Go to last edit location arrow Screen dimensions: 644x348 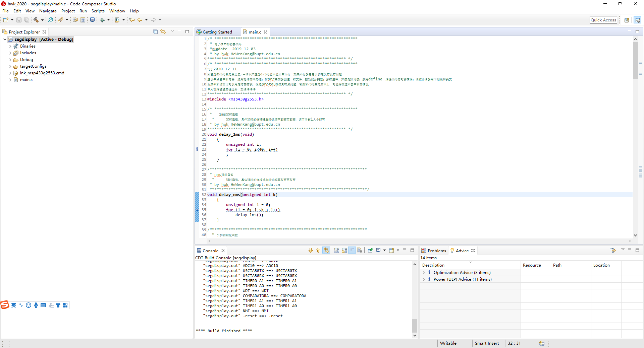pos(132,20)
